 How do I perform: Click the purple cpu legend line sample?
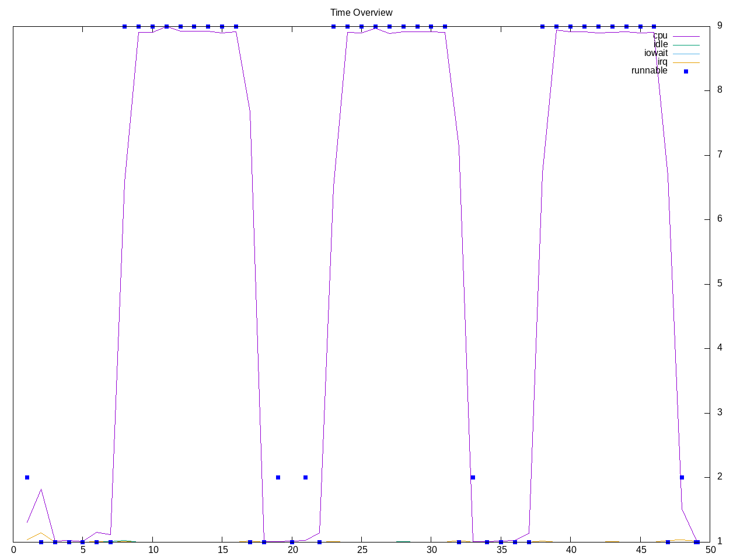[x=686, y=36]
